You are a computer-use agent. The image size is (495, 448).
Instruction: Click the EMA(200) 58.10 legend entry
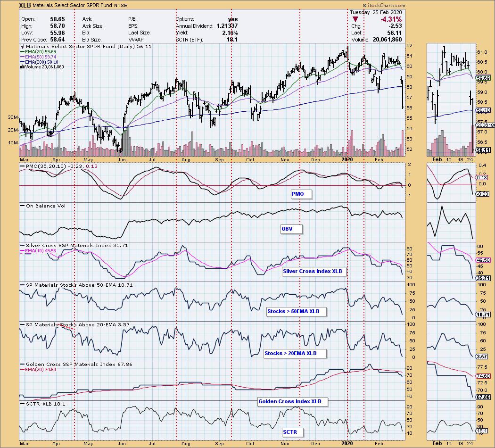click(x=39, y=62)
